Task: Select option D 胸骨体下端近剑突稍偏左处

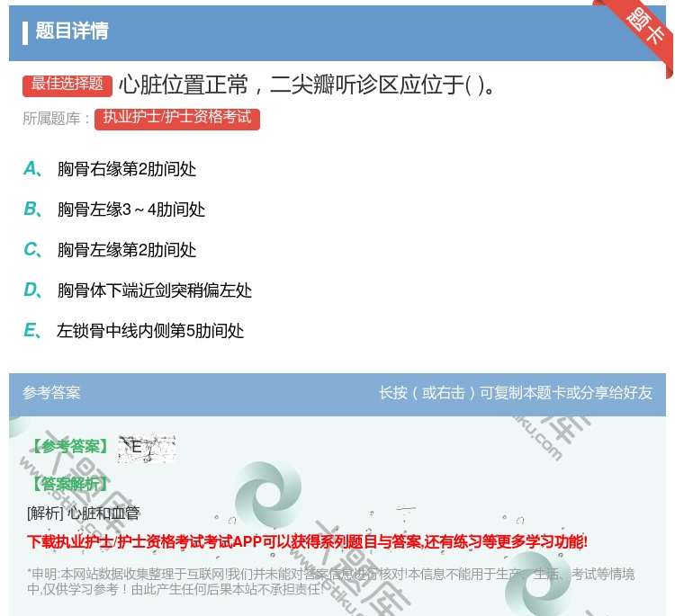Action: pos(138,290)
